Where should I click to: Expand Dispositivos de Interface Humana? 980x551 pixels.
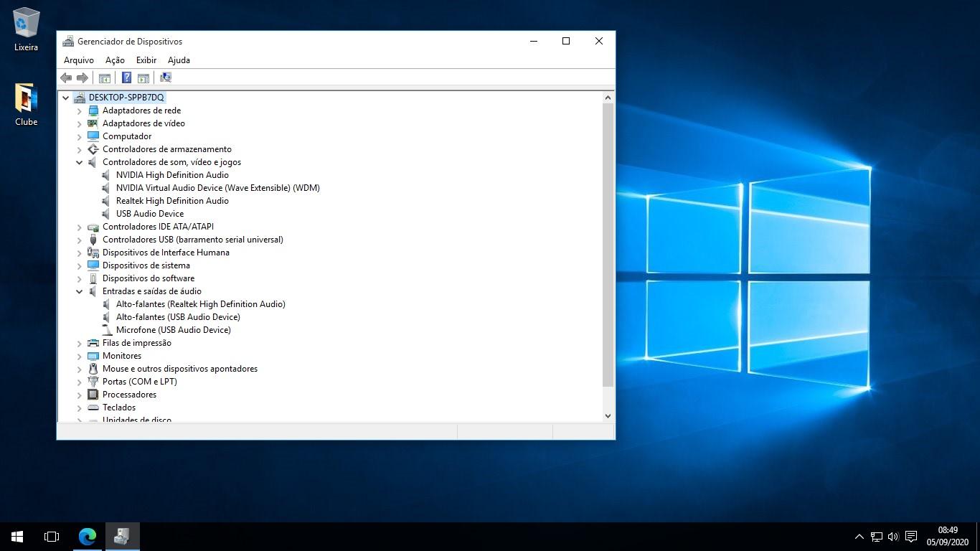80,253
